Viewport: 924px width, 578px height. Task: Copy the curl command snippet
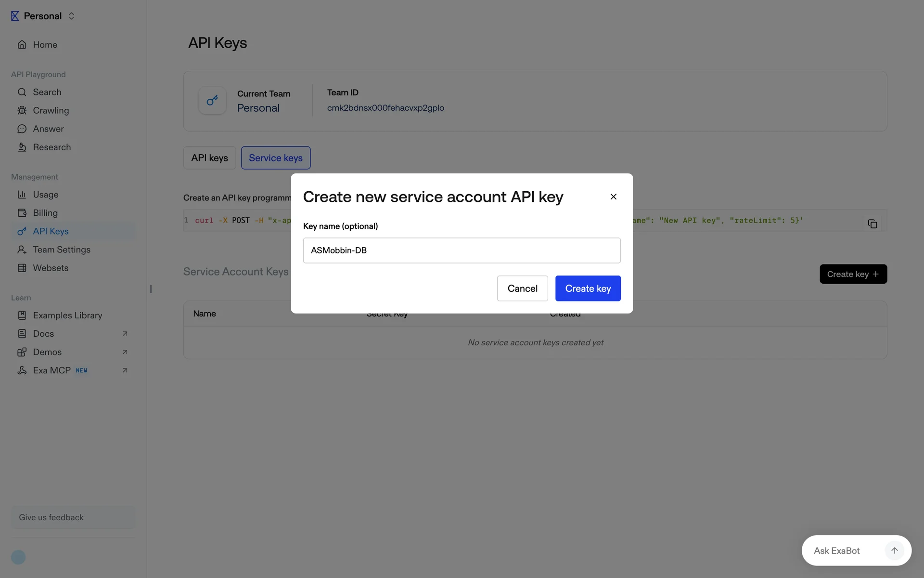tap(872, 223)
